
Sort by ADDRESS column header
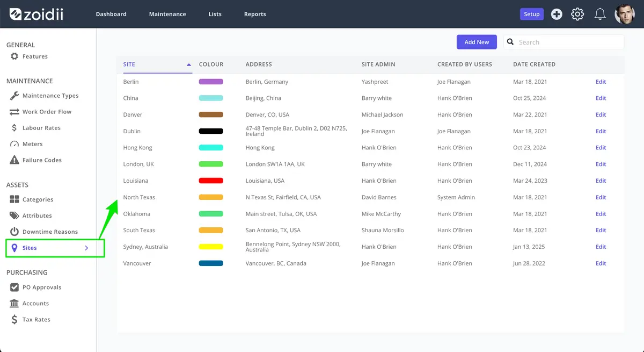[259, 64]
